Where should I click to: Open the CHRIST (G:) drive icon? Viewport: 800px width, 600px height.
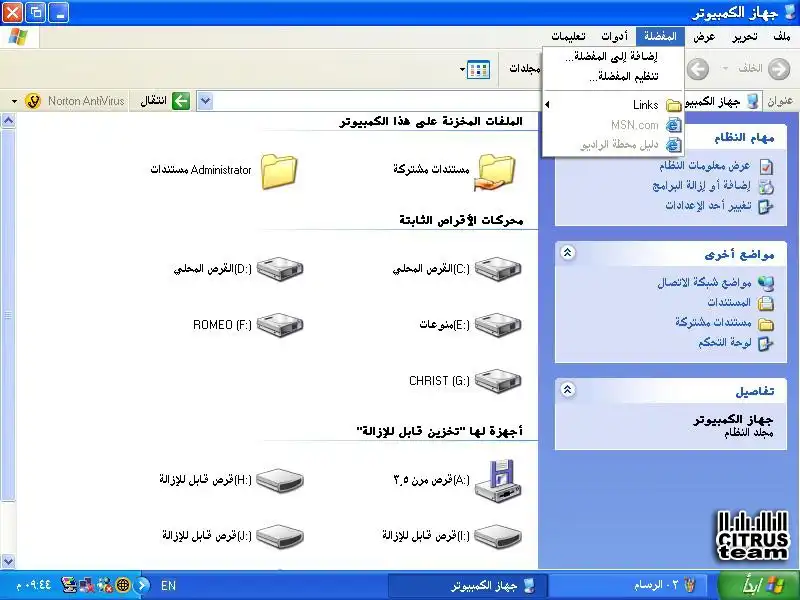click(x=496, y=381)
